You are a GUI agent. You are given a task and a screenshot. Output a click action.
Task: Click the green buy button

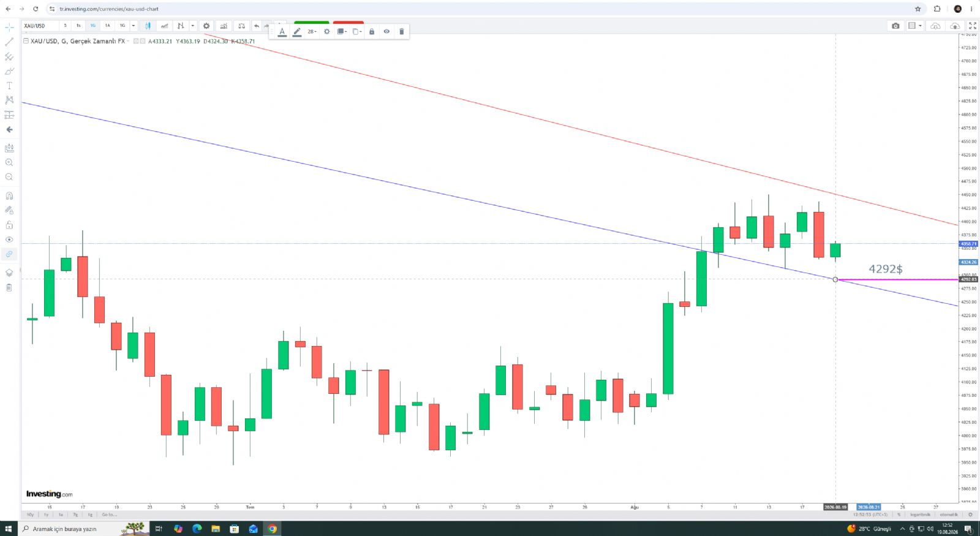click(x=312, y=23)
